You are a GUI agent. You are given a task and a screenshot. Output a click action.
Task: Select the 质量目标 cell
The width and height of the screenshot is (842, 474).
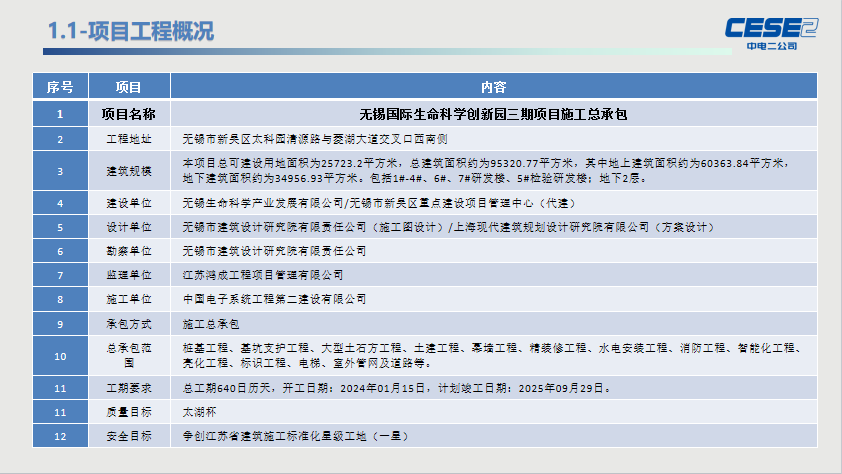[x=129, y=412]
